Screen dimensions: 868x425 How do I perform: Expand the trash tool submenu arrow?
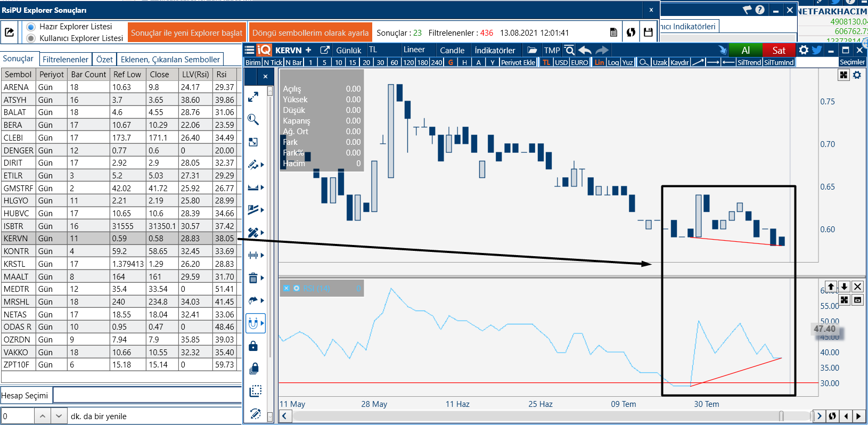point(262,278)
